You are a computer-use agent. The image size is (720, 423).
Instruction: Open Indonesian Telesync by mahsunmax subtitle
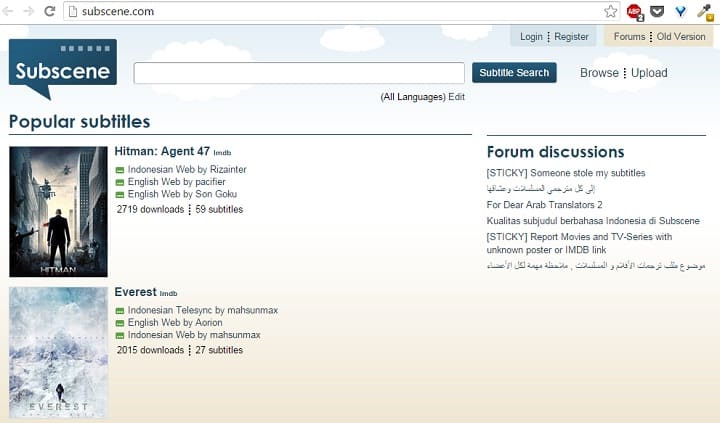(203, 310)
